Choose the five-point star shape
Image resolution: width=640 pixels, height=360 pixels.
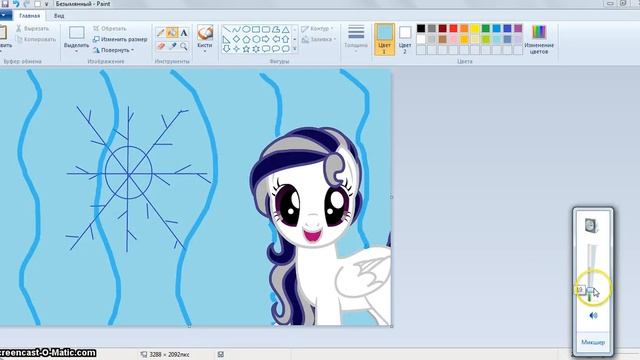click(246, 49)
